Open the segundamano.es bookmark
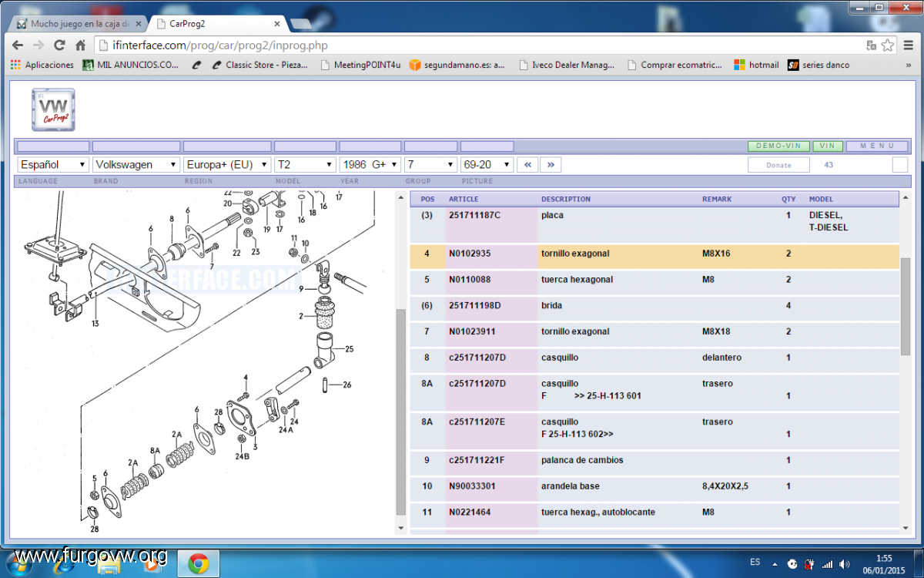Screen dimensions: 924x578 coord(457,66)
